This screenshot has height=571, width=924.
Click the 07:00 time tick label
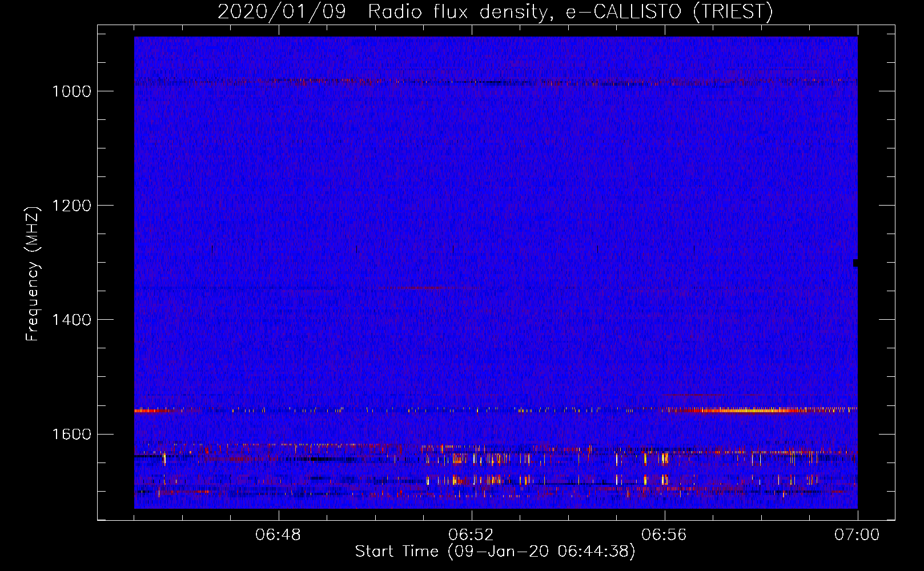coord(857,535)
